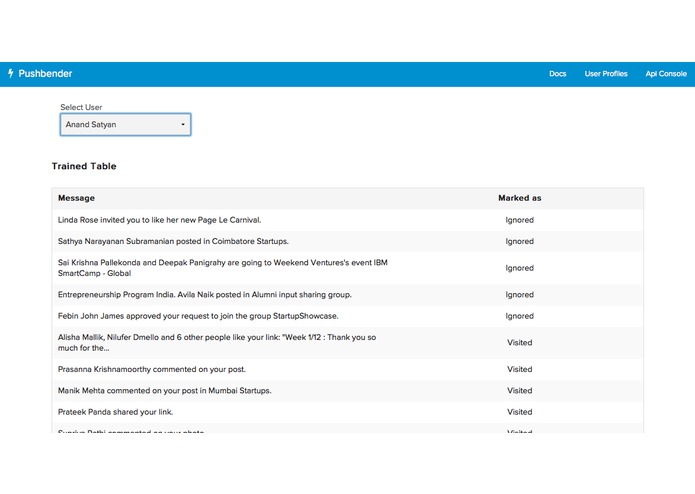This screenshot has width=695, height=494.
Task: Click Visited status in Alisha Mallik row
Action: (x=519, y=342)
